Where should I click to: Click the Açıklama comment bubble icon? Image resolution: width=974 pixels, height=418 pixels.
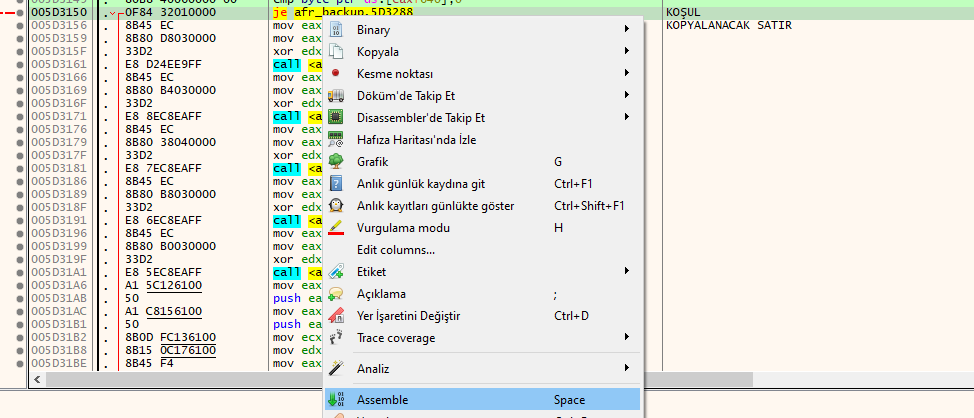(335, 294)
